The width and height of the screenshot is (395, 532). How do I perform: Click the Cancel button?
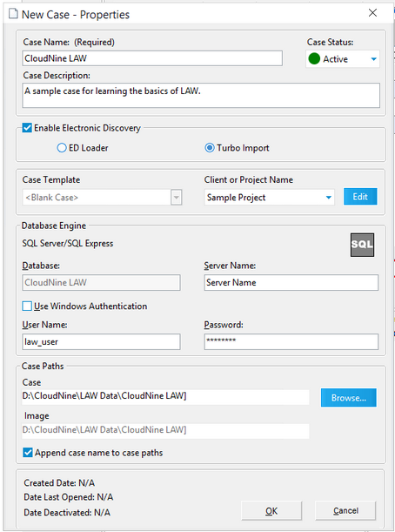tap(345, 510)
